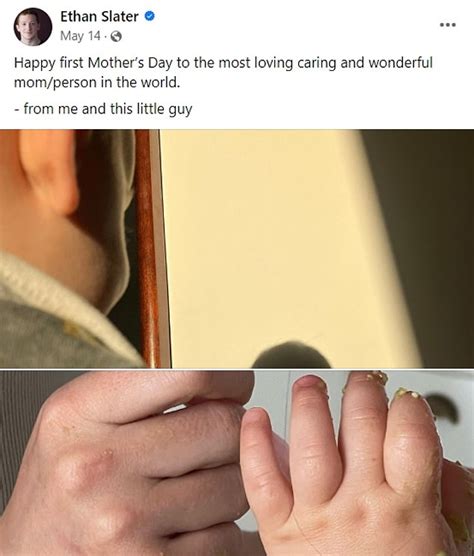Click the ring on the adult hand
The height and width of the screenshot is (556, 474).
pos(176,409)
